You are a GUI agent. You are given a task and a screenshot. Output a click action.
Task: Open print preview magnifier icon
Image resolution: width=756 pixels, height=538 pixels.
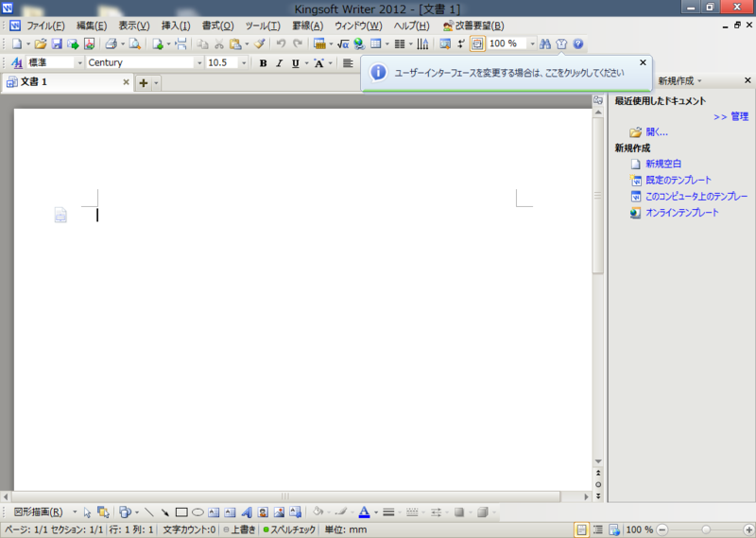click(135, 43)
